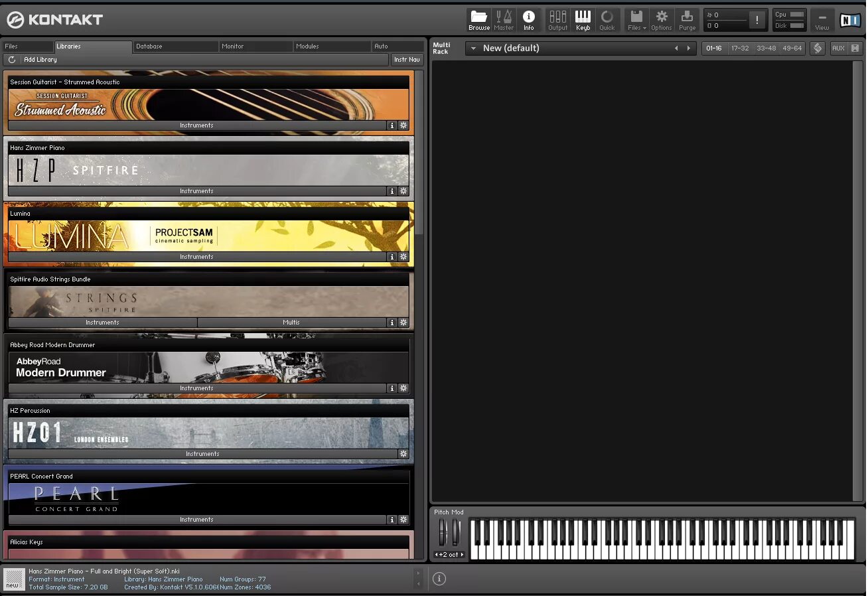Open the multi rack preset dropdown arrow
The image size is (868, 596).
tap(473, 48)
